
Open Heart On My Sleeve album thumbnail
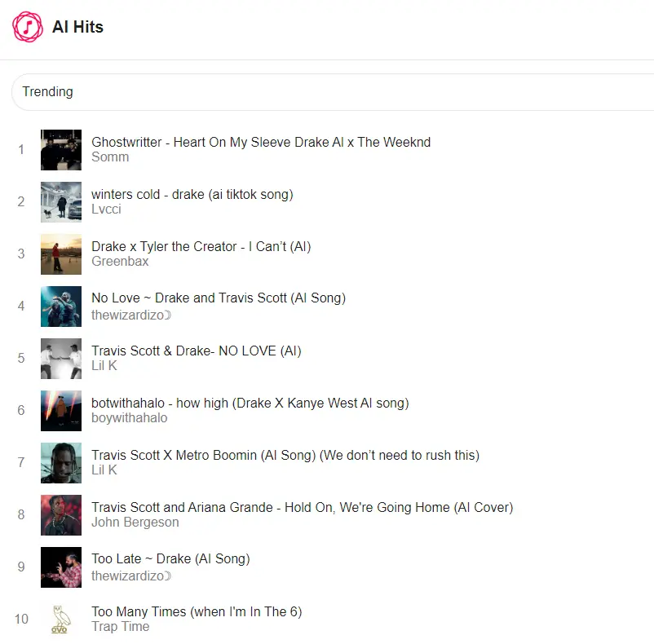[x=61, y=150]
